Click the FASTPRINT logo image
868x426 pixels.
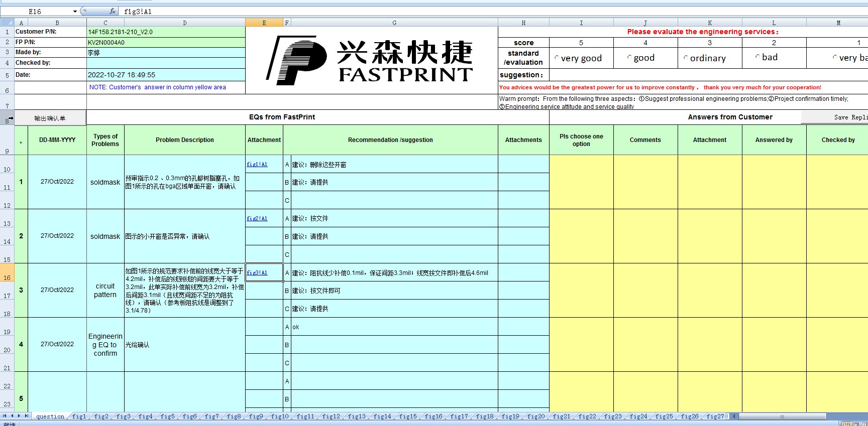[369, 60]
